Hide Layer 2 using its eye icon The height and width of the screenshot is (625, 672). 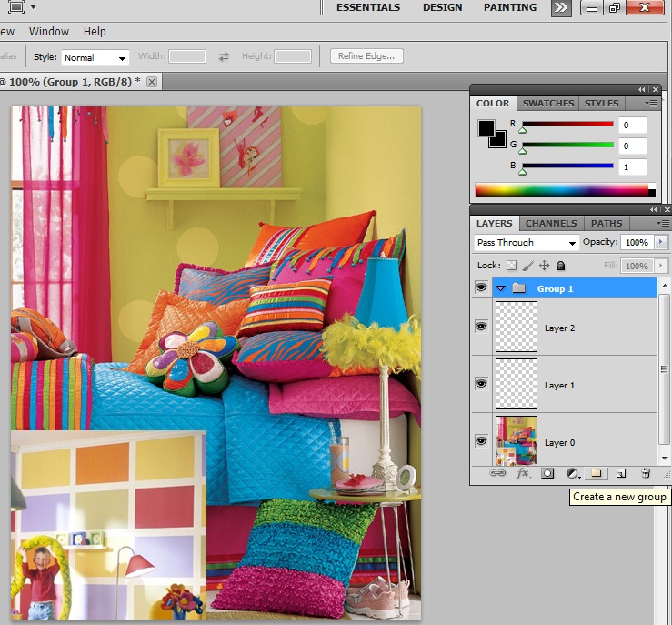482,327
